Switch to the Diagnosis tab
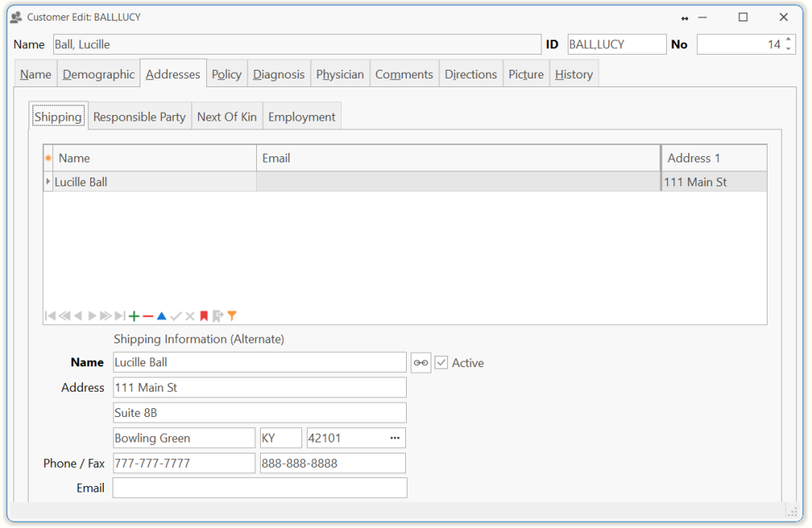812x528 pixels. [278, 75]
